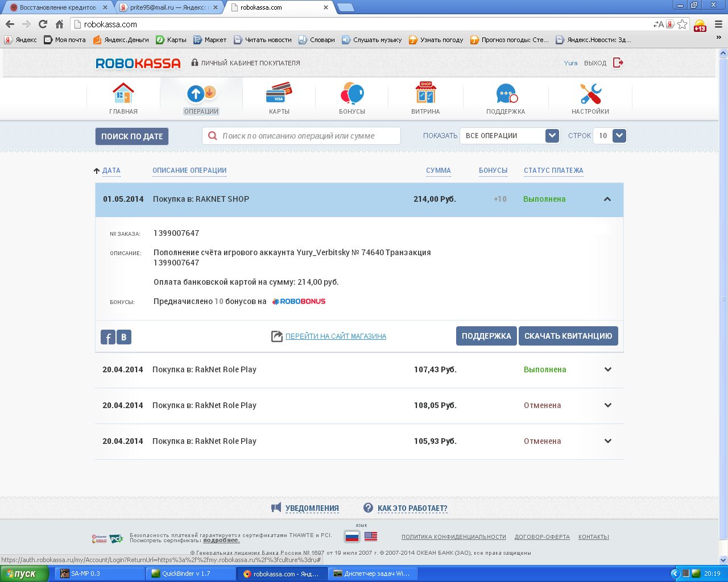This screenshot has height=582, width=728.
Task: Click the search magnifier icon
Action: pyautogui.click(x=213, y=136)
